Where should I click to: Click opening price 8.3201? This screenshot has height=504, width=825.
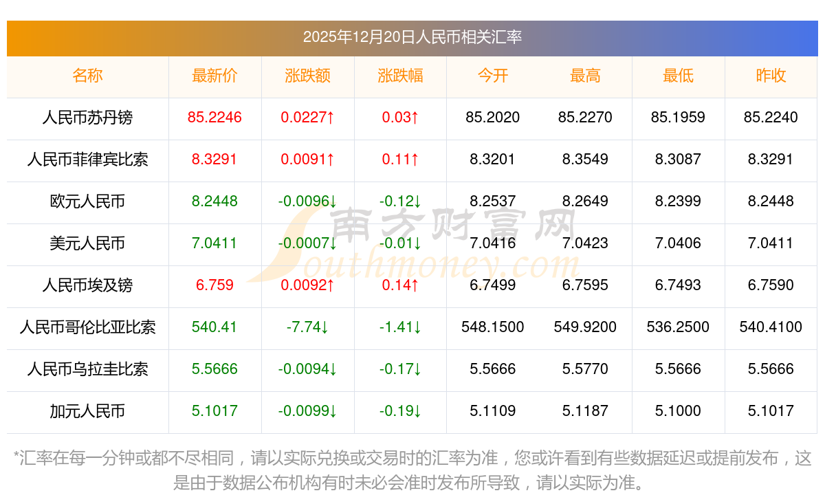point(493,160)
